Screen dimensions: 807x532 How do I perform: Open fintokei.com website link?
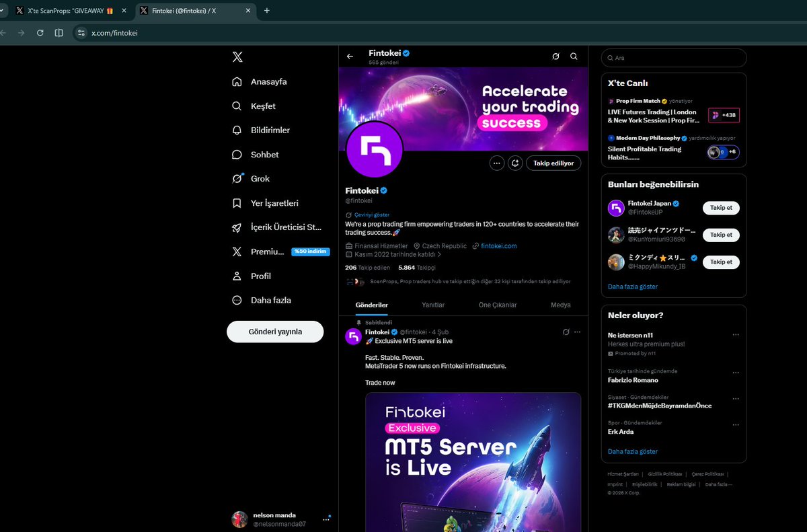pyautogui.click(x=499, y=246)
